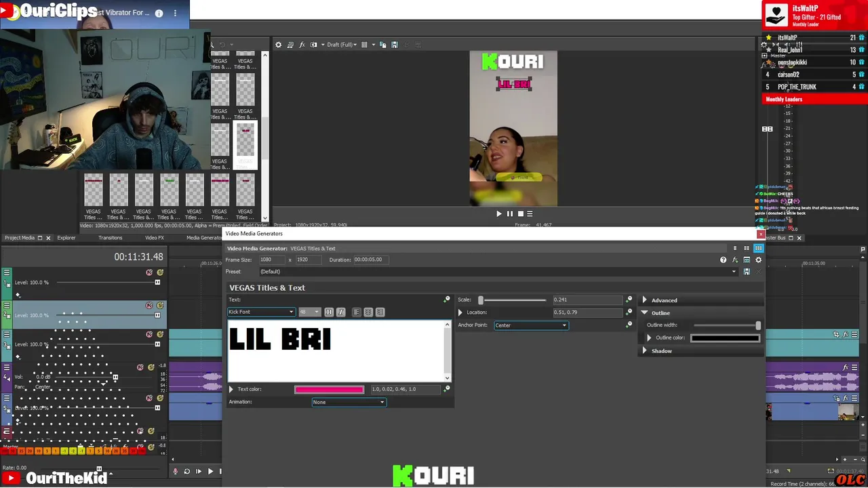Open Video Output FX in preview toolbar
This screenshot has width=868, height=488.
click(x=302, y=45)
